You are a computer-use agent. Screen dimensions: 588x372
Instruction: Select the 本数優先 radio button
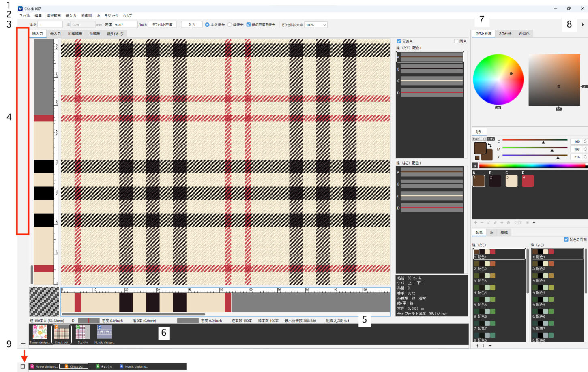click(x=207, y=25)
